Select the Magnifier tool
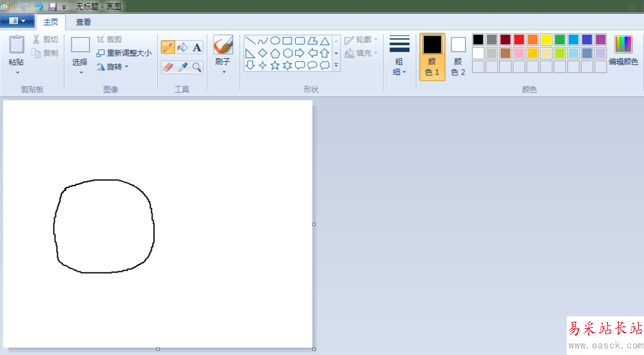The height and width of the screenshot is (355, 644). 196,67
